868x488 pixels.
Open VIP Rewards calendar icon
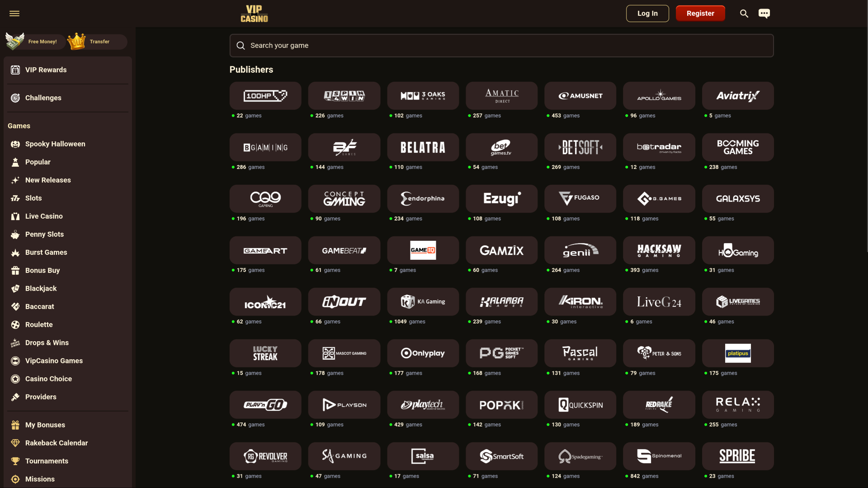(15, 70)
